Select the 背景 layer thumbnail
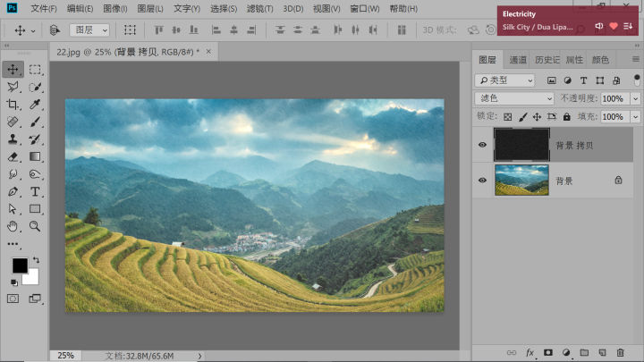Viewport: 644px width, 362px height. pyautogui.click(x=521, y=180)
